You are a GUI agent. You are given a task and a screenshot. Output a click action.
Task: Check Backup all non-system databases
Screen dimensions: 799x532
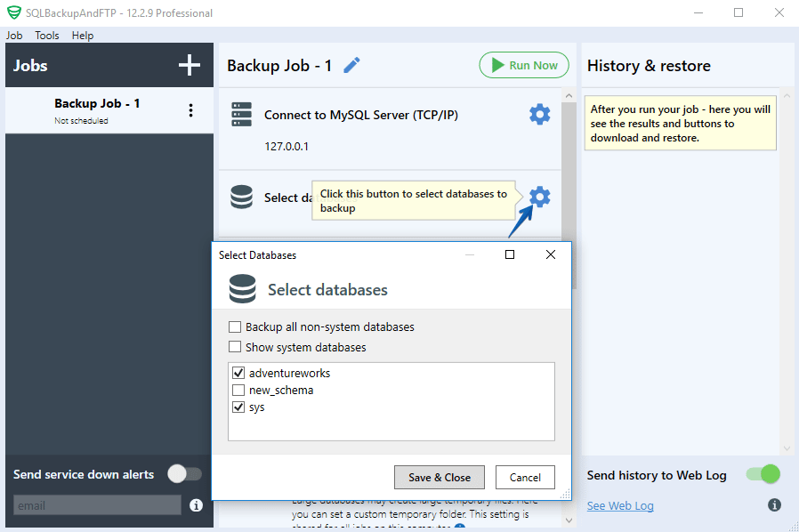pos(235,326)
